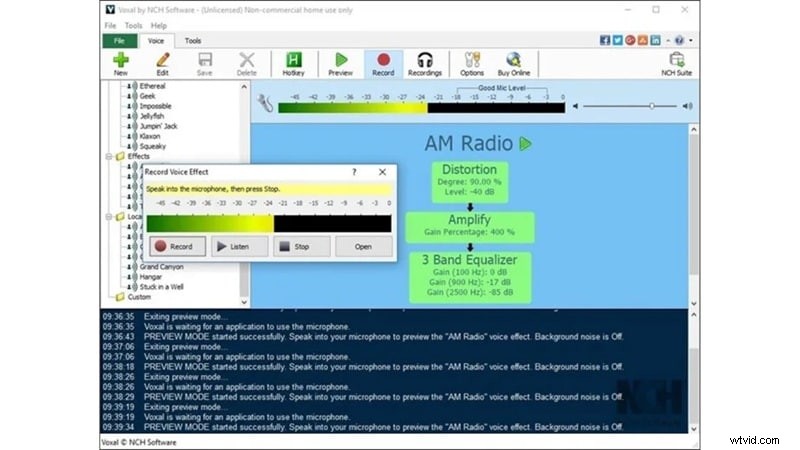800x450 pixels.
Task: Collapse the Locations folder tree node
Action: [x=109, y=216]
